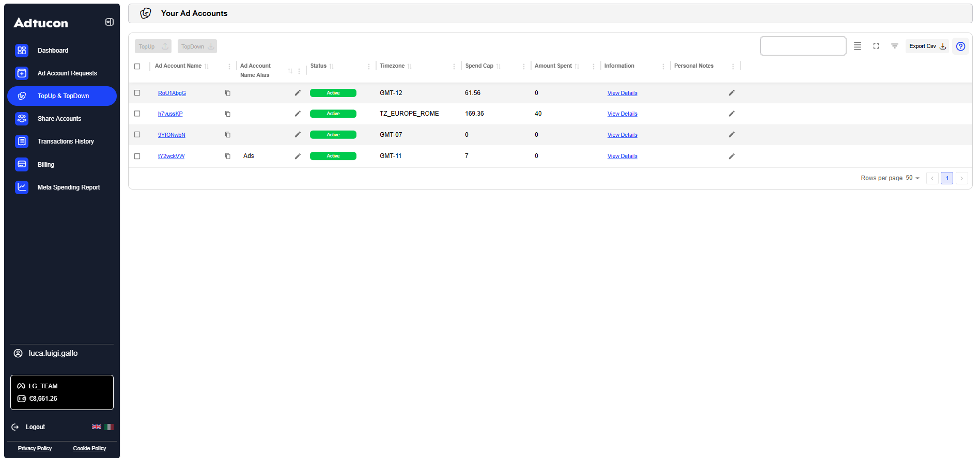Copy the RoU1AbgG account name

coord(228,93)
